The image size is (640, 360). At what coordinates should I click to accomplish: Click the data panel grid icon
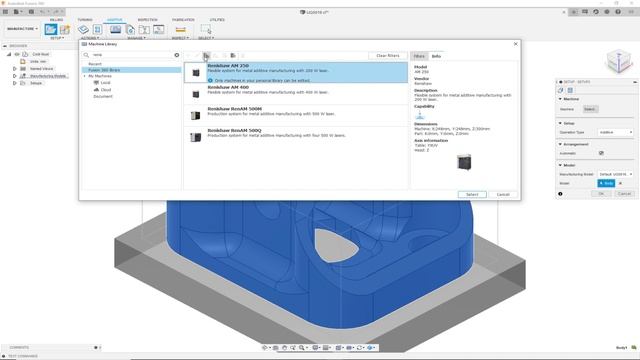point(5,12)
